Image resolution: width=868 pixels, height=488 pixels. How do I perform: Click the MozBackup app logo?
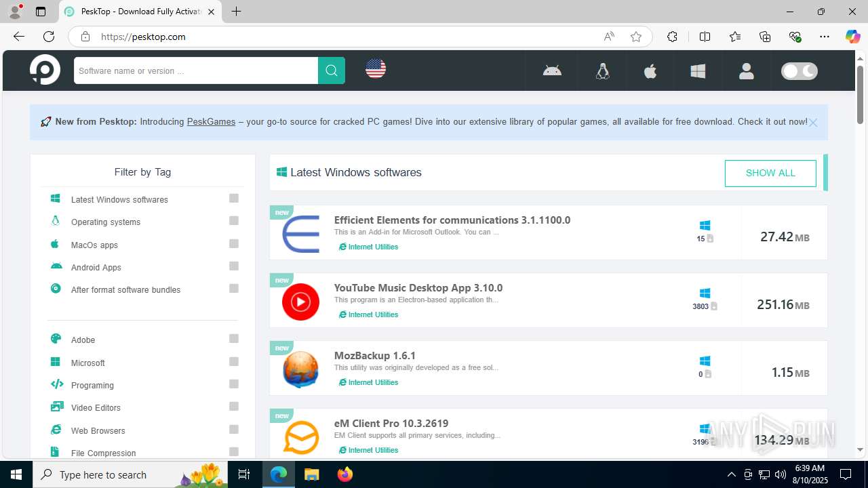point(300,369)
